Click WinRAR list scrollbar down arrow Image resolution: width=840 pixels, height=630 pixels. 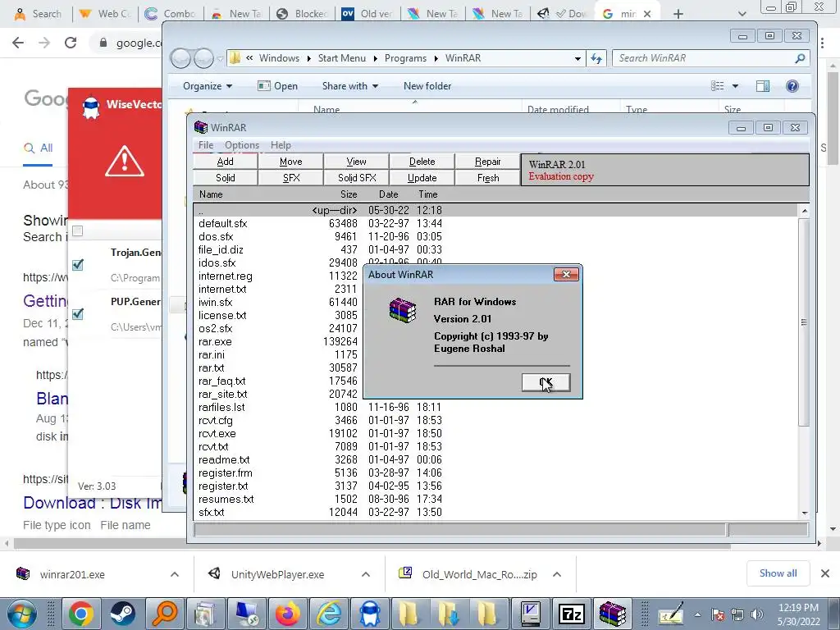(804, 514)
